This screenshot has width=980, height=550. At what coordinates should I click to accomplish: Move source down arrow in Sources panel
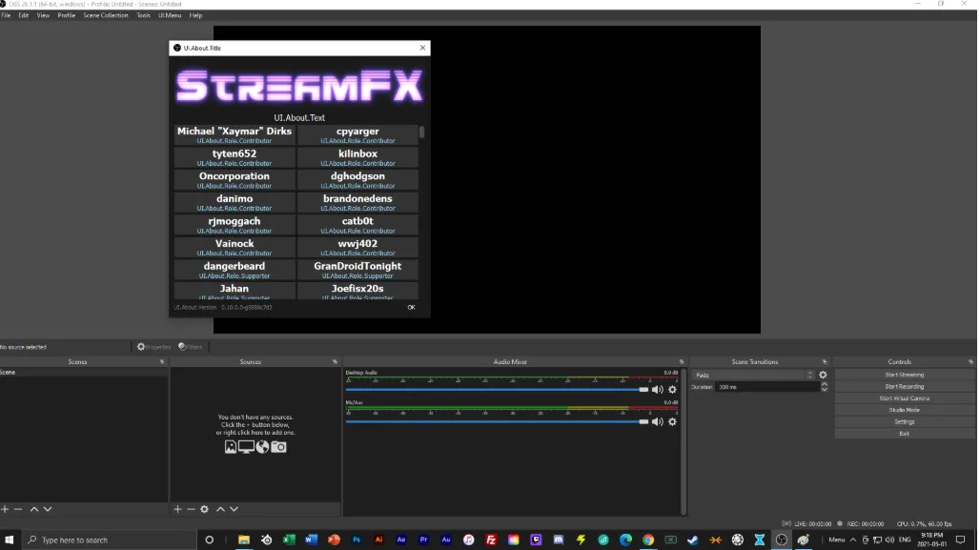pos(234,509)
